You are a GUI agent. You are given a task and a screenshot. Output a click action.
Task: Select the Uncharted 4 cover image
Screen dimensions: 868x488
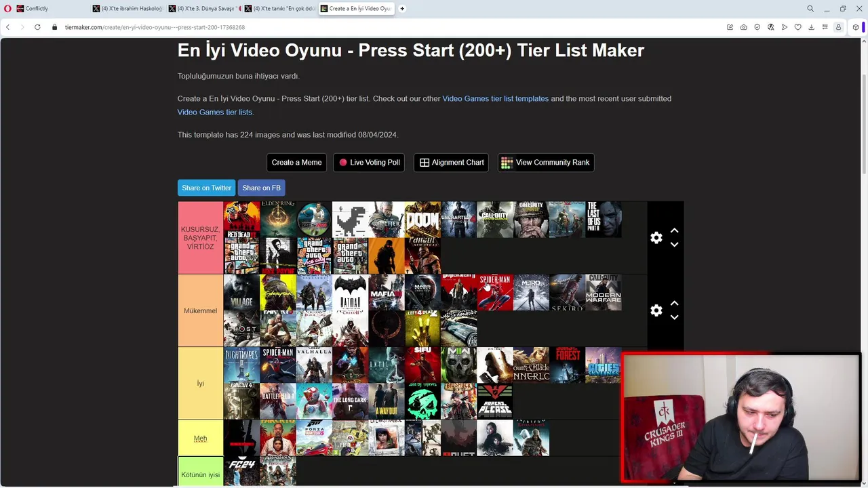pos(458,220)
